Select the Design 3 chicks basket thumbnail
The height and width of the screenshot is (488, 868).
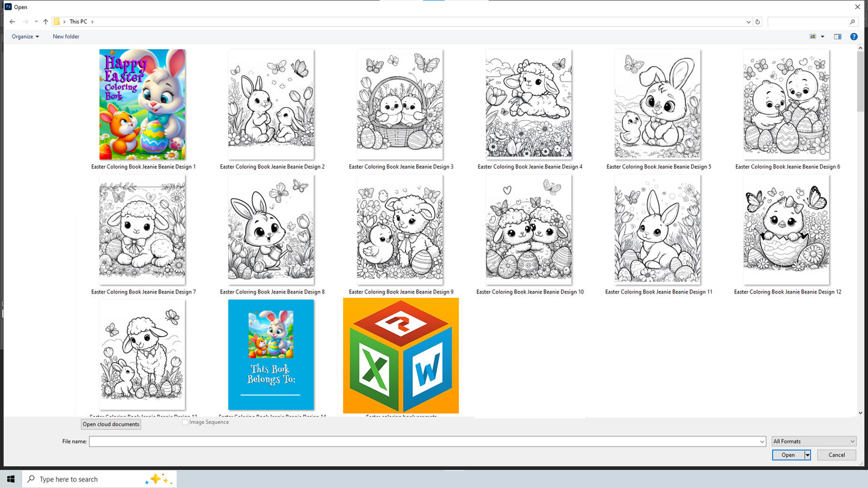pos(400,104)
